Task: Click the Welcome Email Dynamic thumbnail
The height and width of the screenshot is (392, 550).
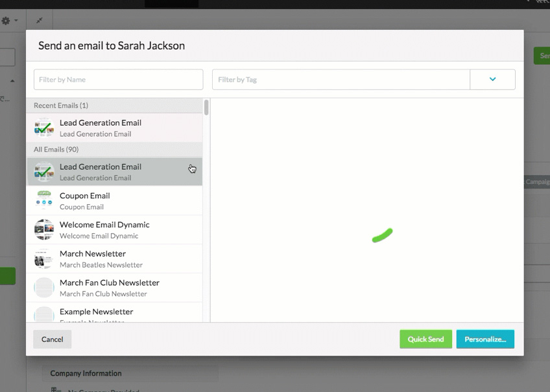Action: click(44, 230)
